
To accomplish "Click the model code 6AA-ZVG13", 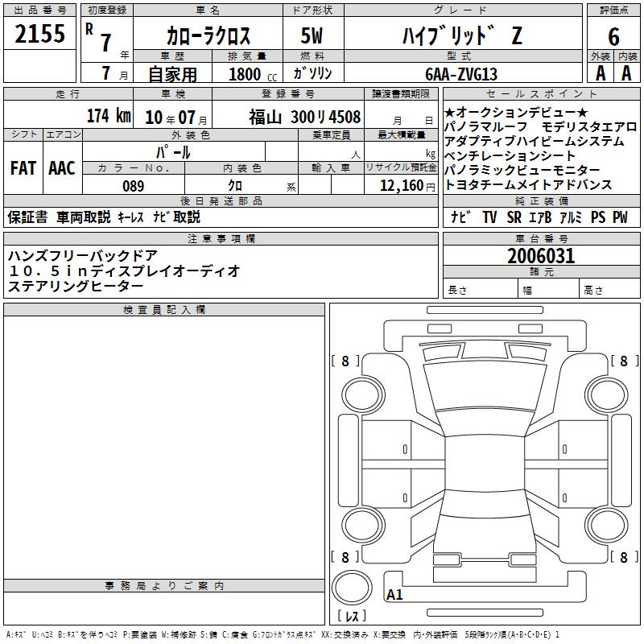I will (461, 74).
